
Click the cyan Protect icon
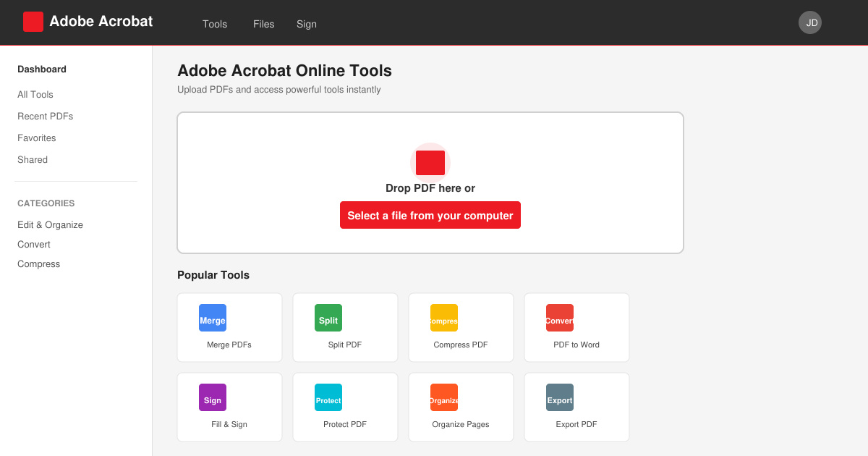328,397
